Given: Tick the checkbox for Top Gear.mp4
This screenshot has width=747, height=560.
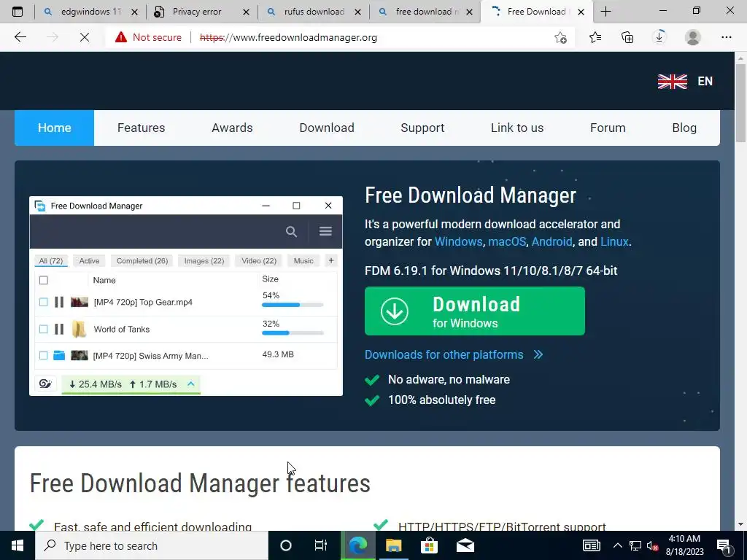Looking at the screenshot, I should tap(43, 302).
